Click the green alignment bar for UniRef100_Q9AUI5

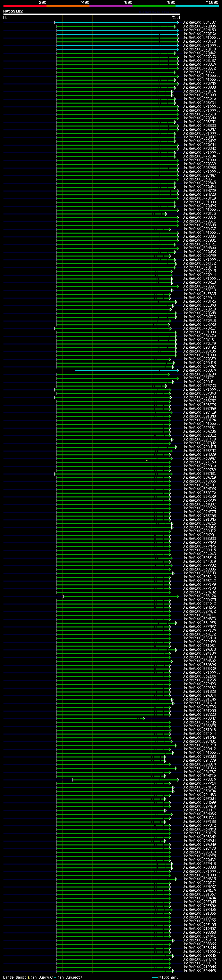coord(117,447)
